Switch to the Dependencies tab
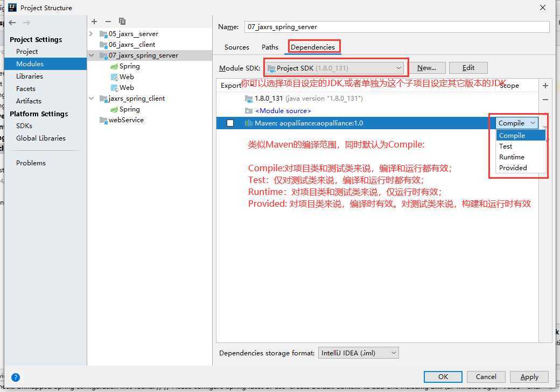The height and width of the screenshot is (392, 560). pos(313,47)
